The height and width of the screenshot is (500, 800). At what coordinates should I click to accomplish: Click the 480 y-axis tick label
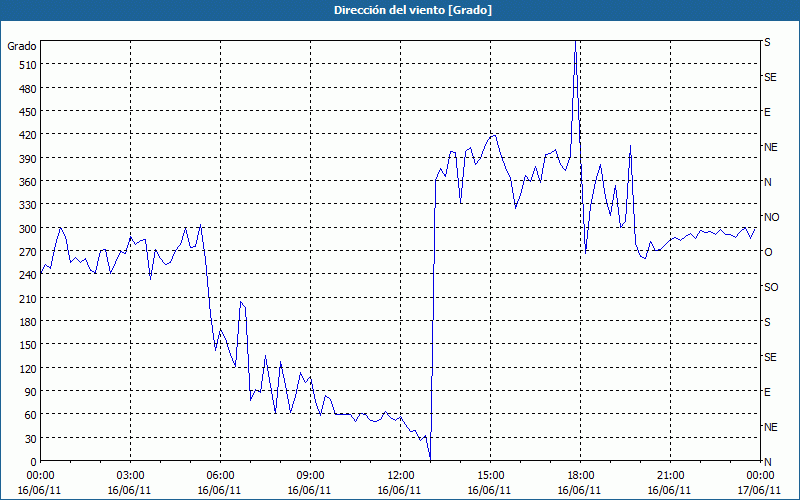tap(29, 89)
